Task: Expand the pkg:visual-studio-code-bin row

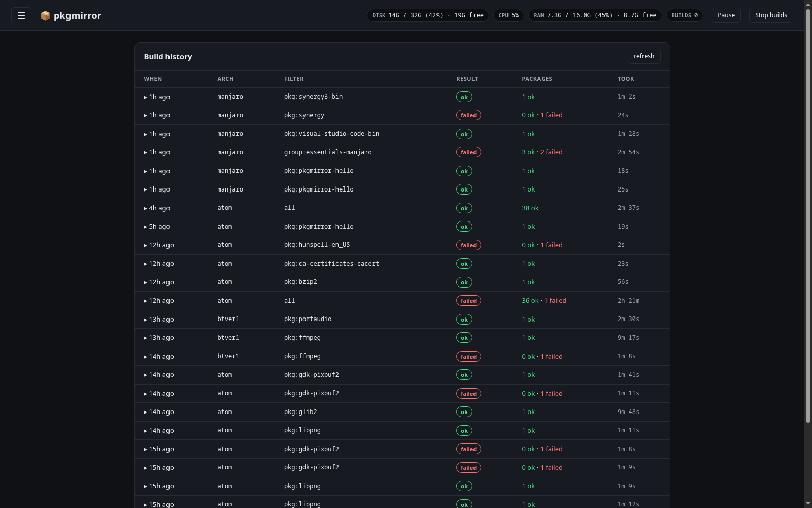Action: coord(402,134)
